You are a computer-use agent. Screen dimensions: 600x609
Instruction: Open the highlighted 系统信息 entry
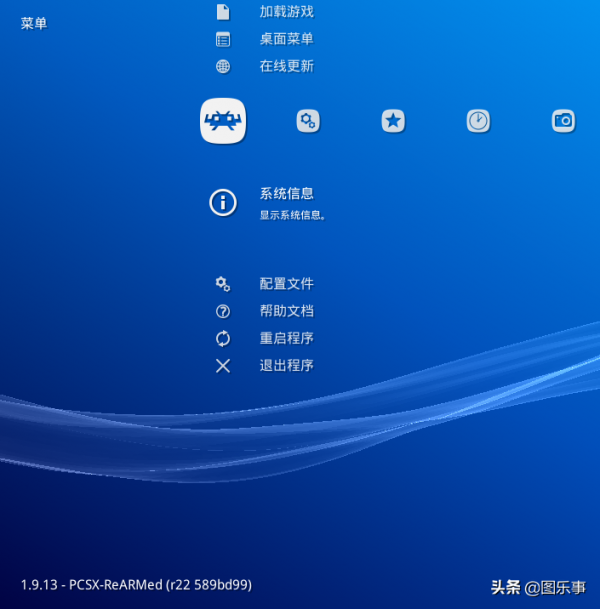(x=287, y=193)
